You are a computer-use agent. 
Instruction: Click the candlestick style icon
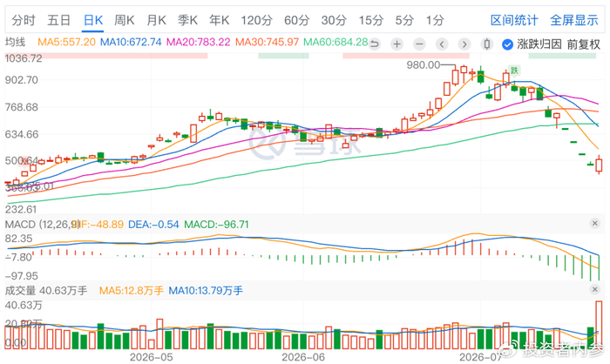point(486,44)
